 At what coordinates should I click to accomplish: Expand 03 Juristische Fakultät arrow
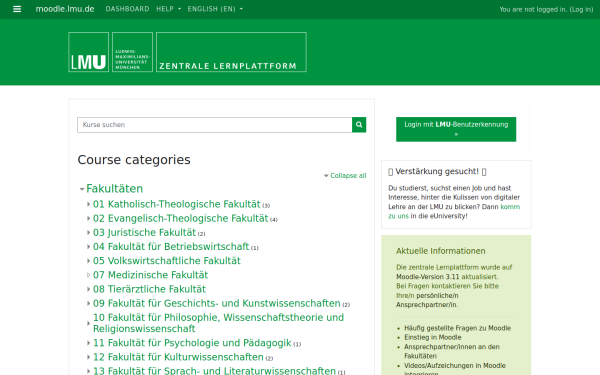coord(88,233)
